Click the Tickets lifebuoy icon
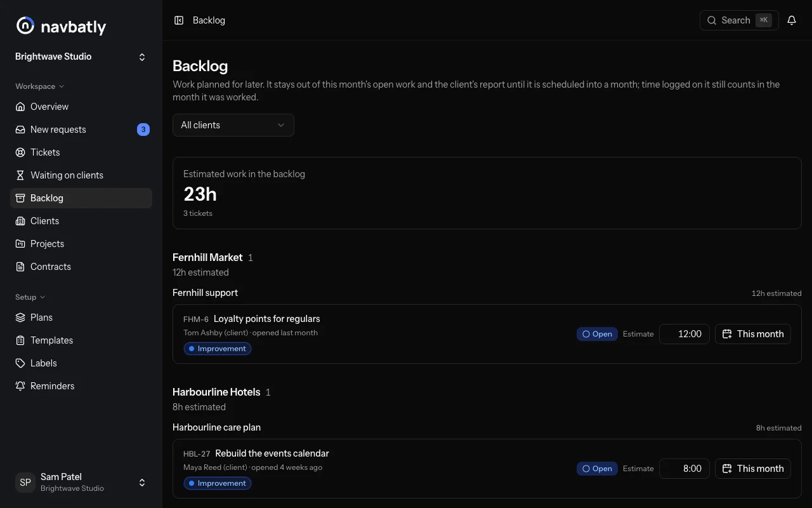Screen dimensions: 812x508 20,152
